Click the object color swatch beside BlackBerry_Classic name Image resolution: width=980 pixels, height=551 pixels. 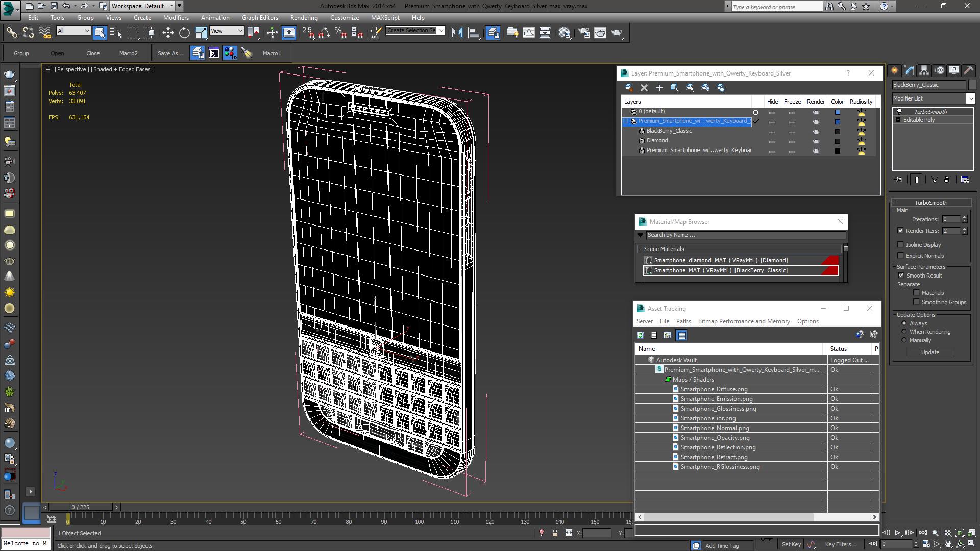point(972,85)
